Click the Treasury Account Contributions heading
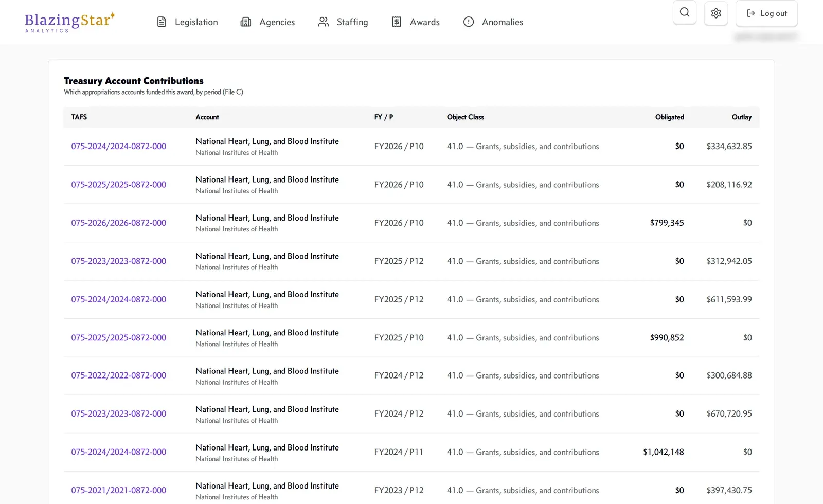 (x=134, y=81)
